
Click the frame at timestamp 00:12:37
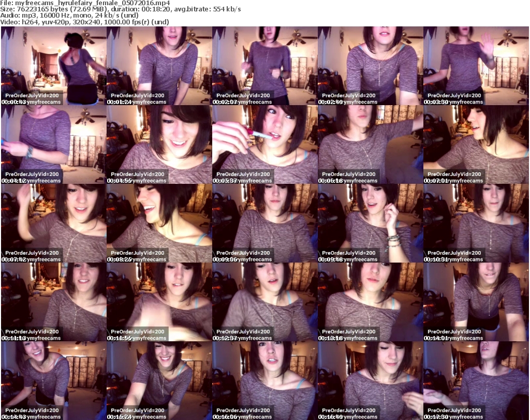(265, 302)
